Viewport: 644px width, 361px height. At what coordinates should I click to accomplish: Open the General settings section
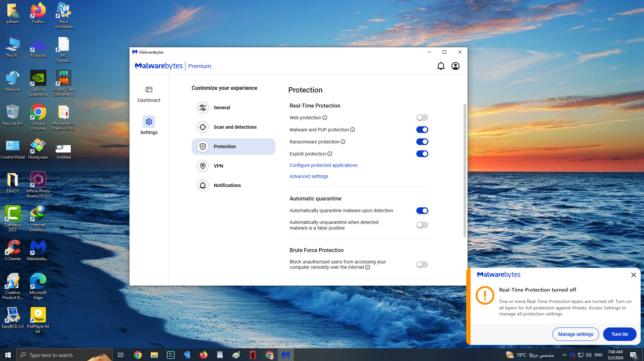[233, 108]
